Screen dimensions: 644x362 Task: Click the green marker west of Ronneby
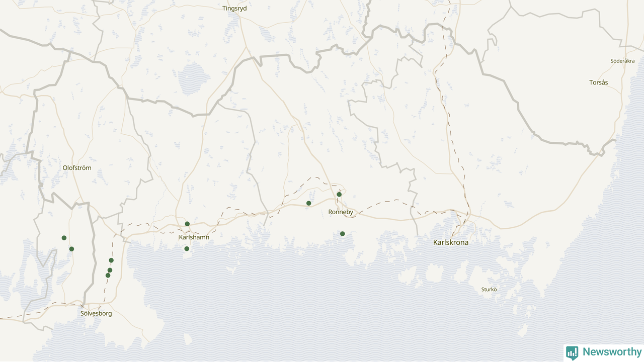pos(309,203)
